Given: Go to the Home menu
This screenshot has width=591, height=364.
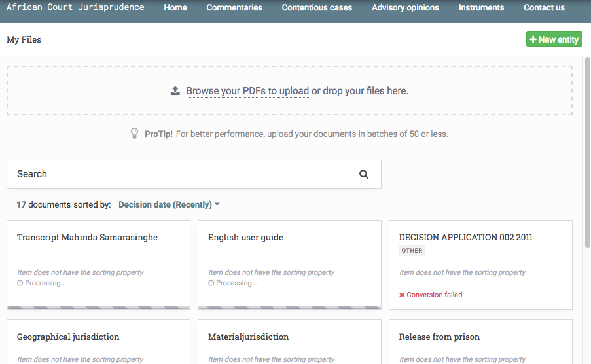Looking at the screenshot, I should (175, 8).
